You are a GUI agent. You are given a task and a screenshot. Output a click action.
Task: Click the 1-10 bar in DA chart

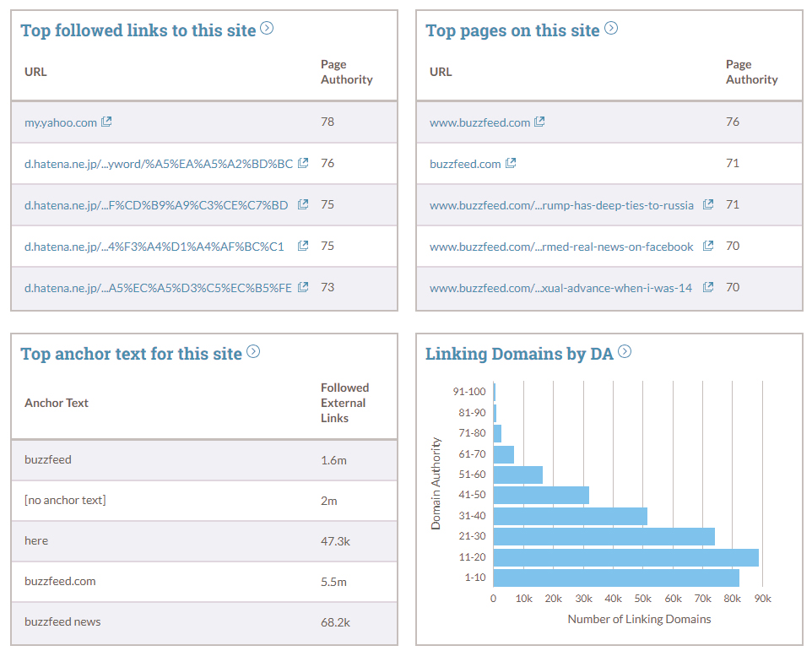(616, 578)
